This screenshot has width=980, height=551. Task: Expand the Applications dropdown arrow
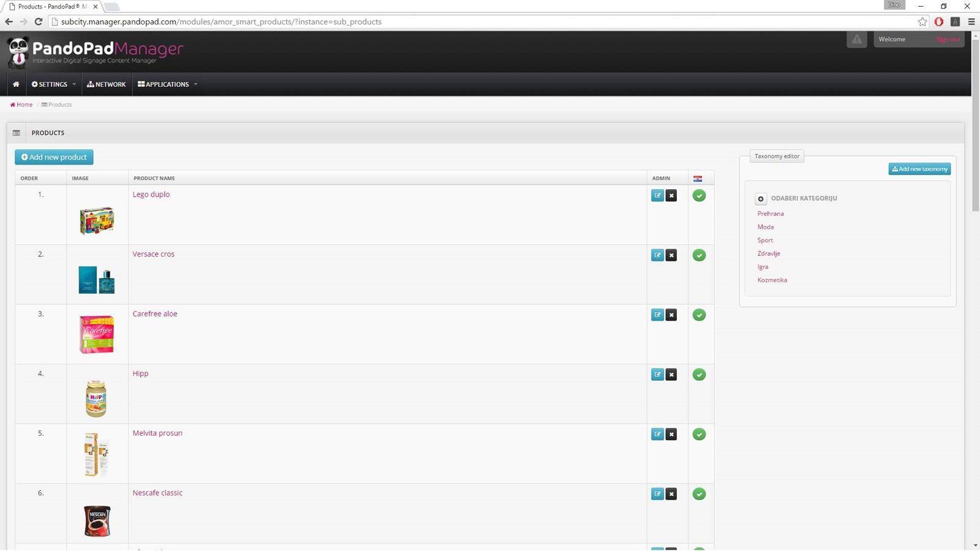click(195, 84)
